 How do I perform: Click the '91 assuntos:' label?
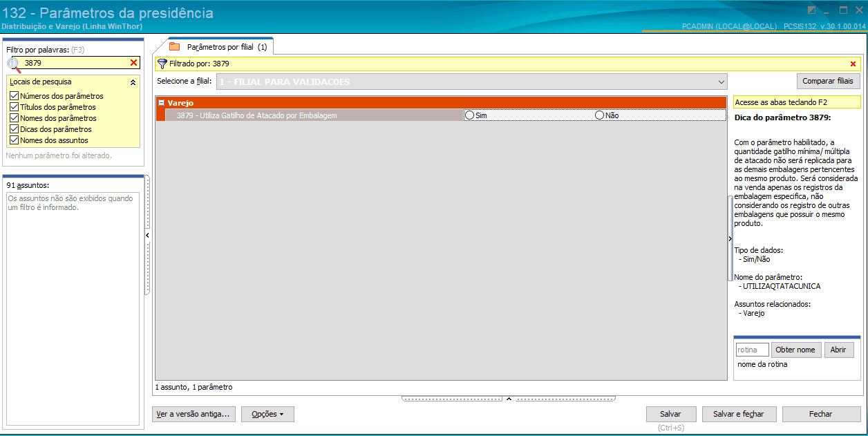pos(28,185)
